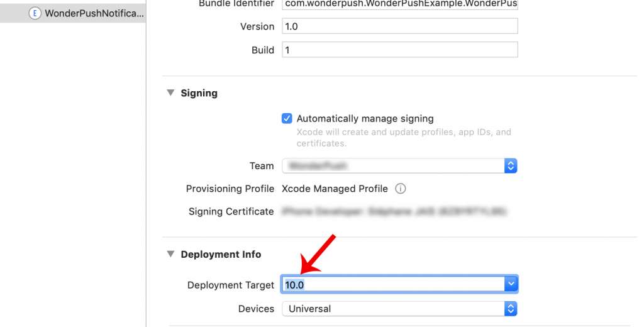Click the 'Automatically manage signing' label text
This screenshot has height=327, width=644.
coord(365,118)
